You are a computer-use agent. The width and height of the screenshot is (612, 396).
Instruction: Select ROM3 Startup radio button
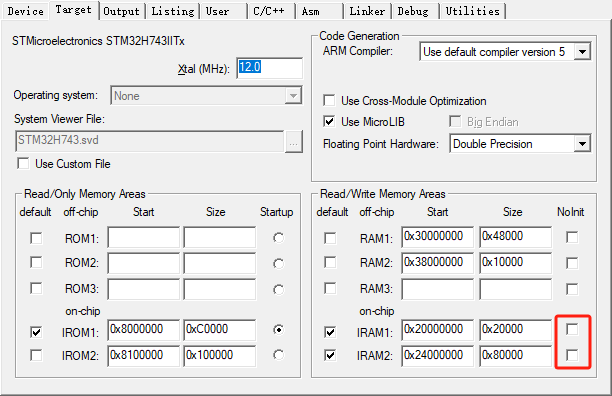(278, 289)
